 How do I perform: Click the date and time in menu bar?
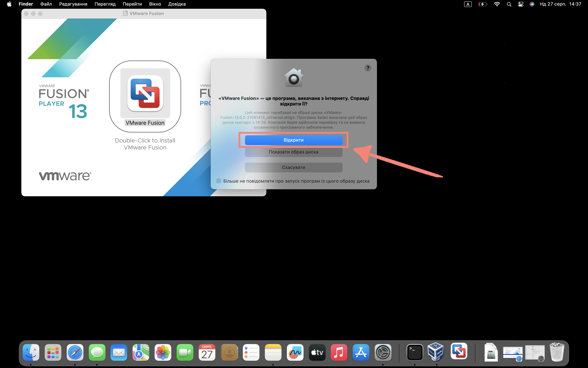pos(561,4)
